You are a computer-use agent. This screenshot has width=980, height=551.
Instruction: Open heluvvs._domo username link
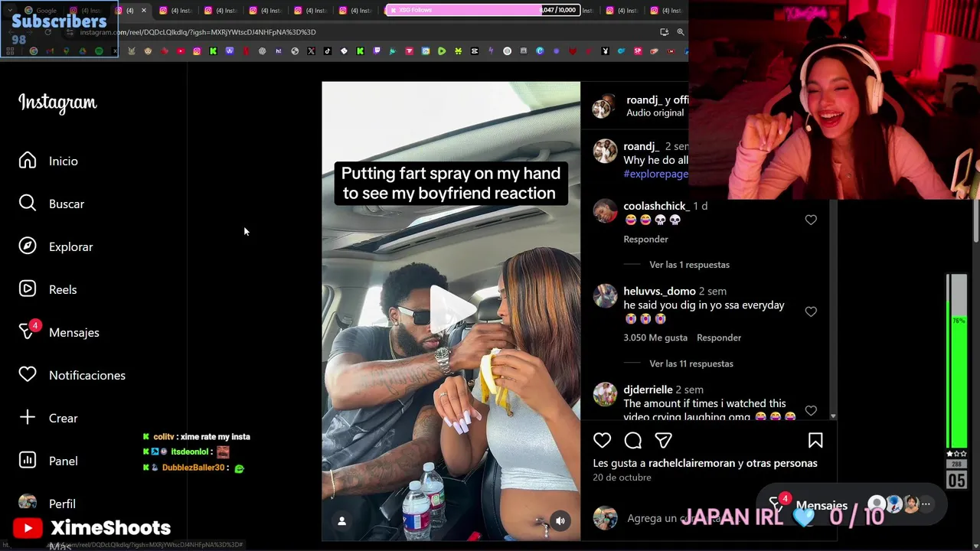point(659,291)
